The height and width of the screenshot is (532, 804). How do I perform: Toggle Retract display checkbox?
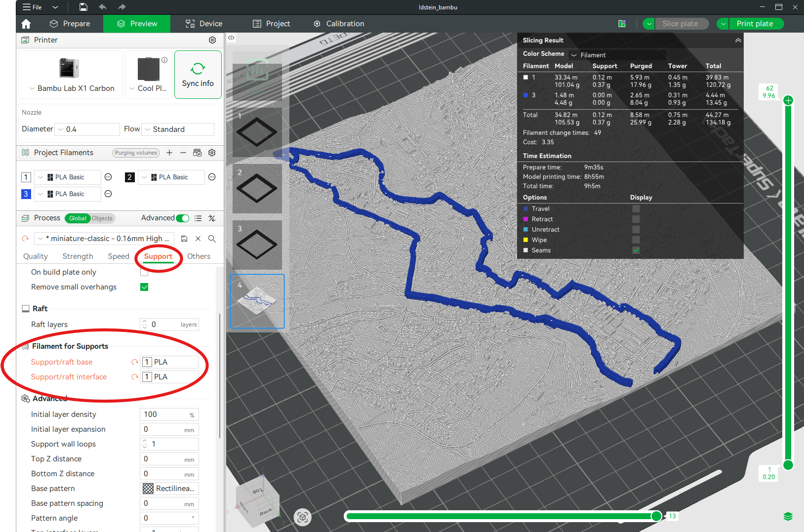(636, 219)
